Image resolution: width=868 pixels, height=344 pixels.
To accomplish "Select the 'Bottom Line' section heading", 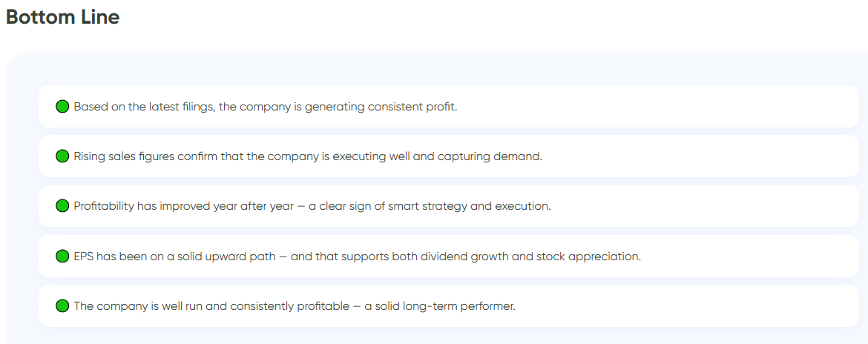I will (x=62, y=17).
